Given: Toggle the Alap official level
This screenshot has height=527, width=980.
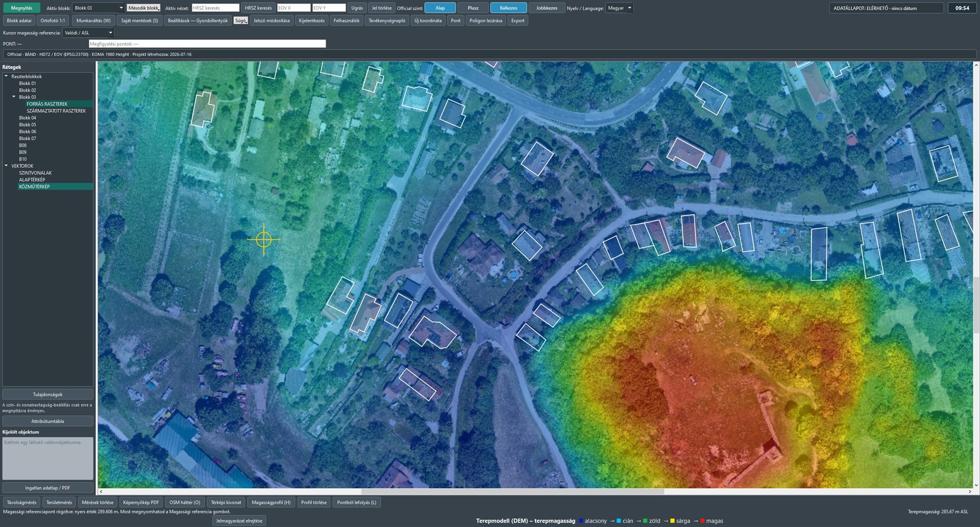Looking at the screenshot, I should (440, 8).
